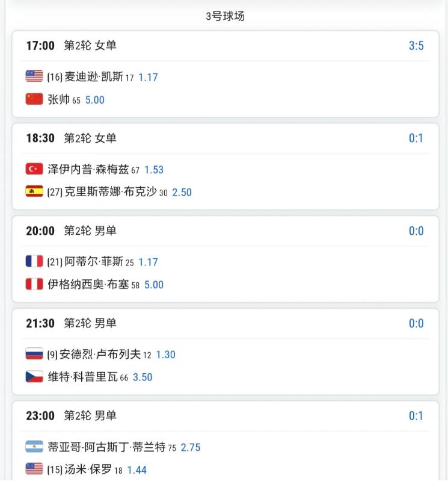Screen dimensions: 448x487
Task: Click the USA flag beside 汤米·保罗
Action: [34, 469]
